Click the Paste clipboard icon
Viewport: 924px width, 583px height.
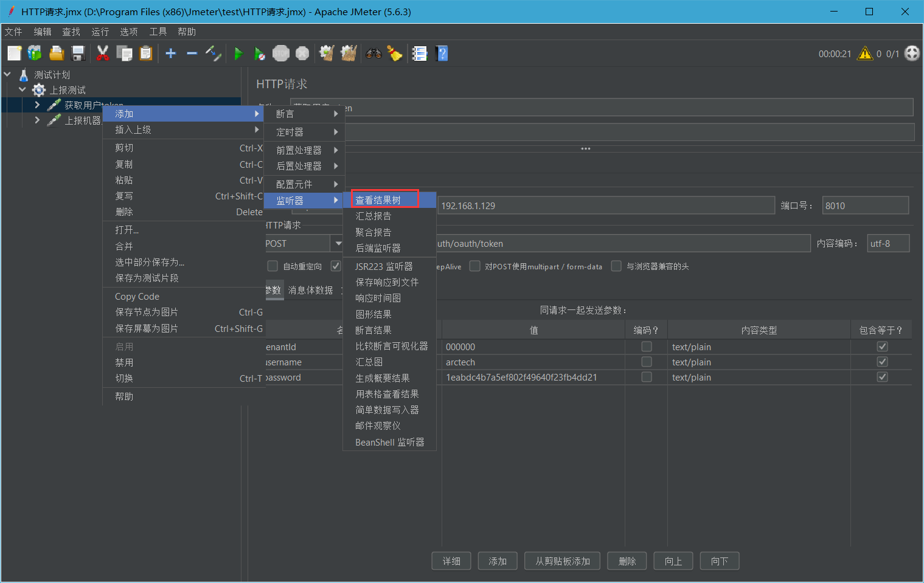[145, 53]
